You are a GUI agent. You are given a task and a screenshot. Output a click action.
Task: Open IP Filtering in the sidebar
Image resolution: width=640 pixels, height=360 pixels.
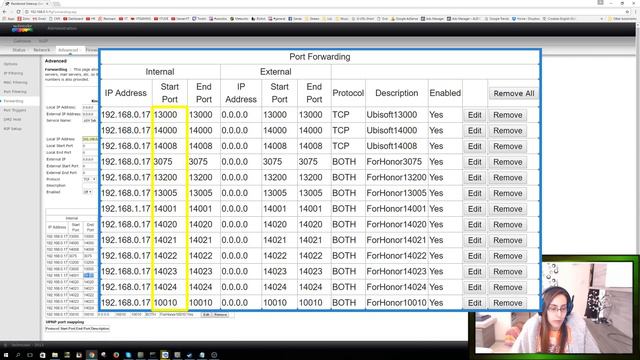pyautogui.click(x=13, y=73)
